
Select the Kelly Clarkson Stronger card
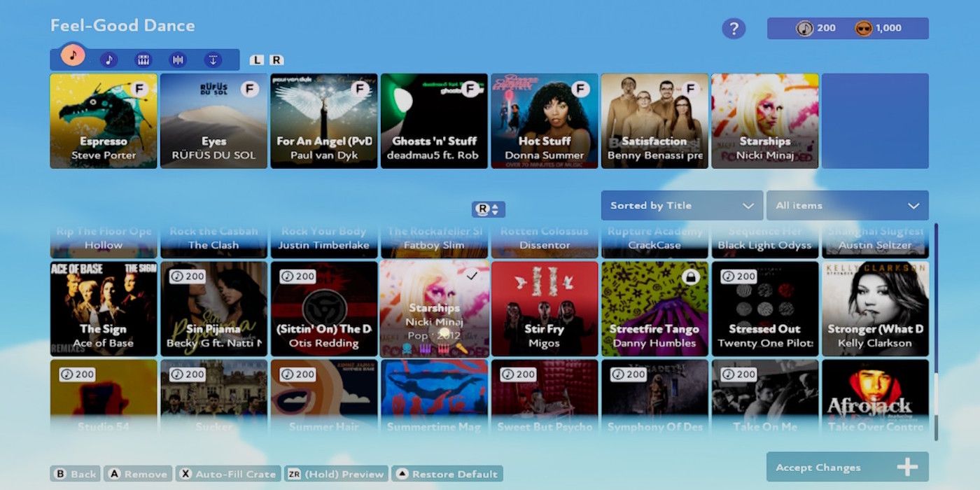875,309
